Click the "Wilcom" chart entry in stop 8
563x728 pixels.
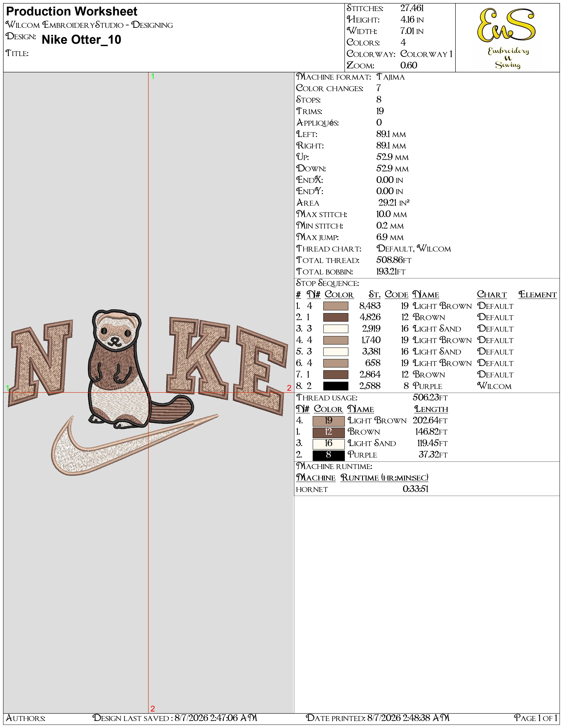point(494,386)
